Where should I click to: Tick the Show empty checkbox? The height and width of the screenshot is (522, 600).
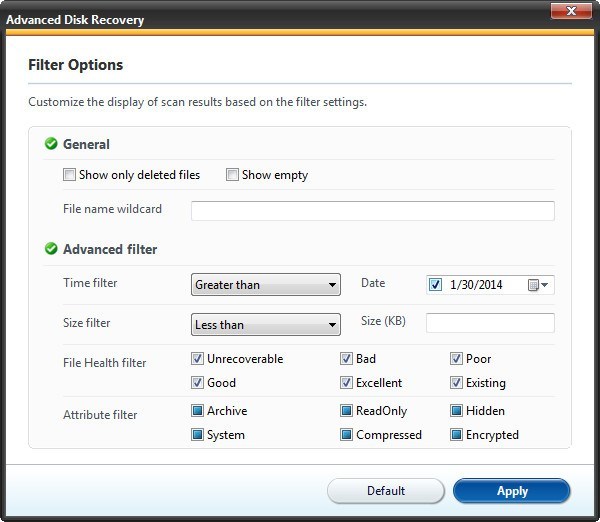232,175
